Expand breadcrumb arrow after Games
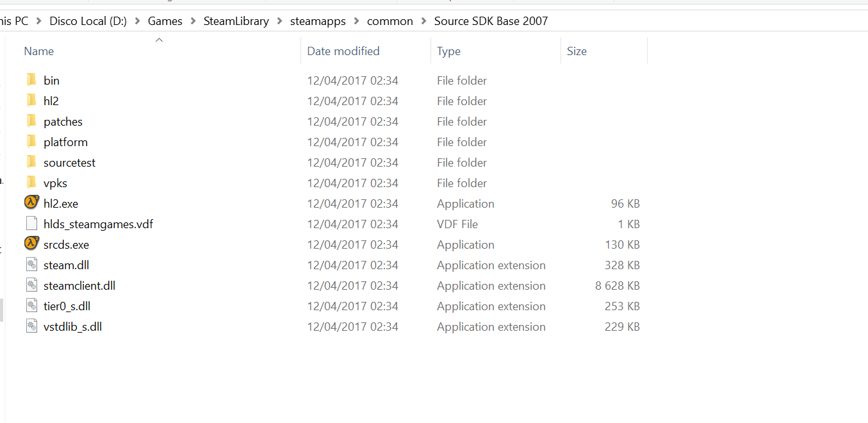Viewport: 868px width, 423px height. coord(193,21)
